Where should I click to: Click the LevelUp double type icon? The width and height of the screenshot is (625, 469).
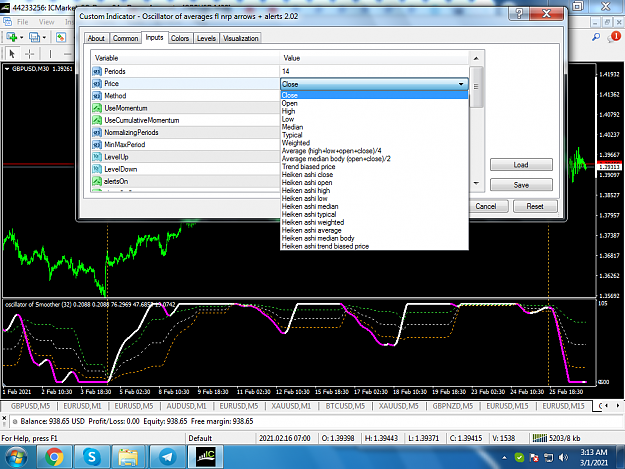[x=97, y=157]
